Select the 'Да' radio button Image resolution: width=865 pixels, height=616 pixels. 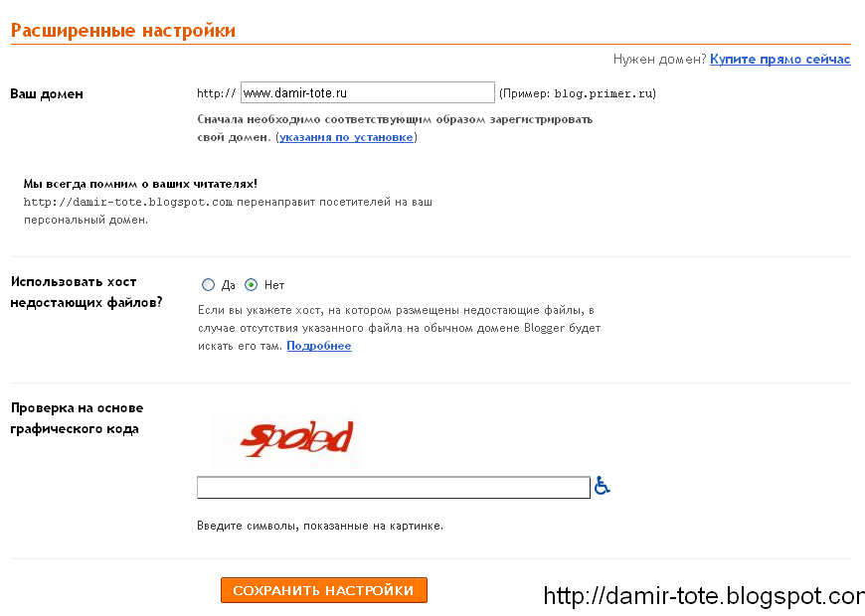pos(208,284)
